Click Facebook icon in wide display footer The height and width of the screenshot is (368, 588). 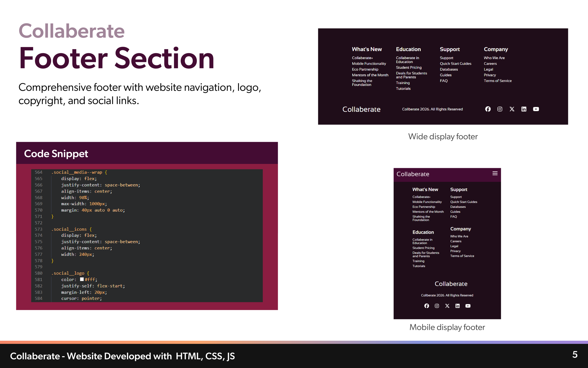point(488,109)
